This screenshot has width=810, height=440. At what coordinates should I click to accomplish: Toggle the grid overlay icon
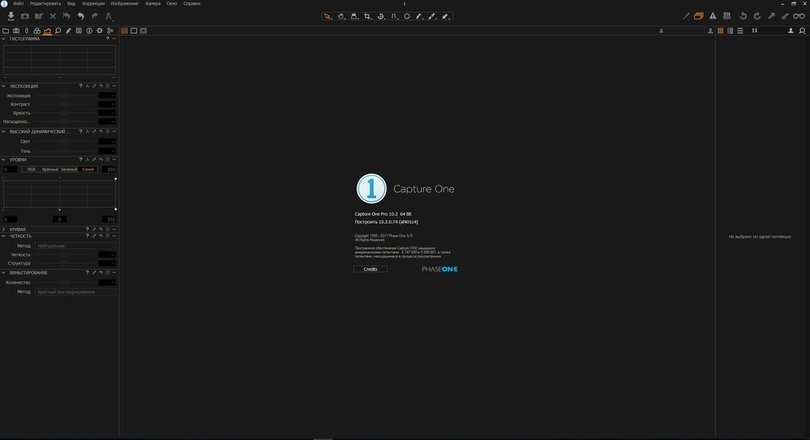pyautogui.click(x=727, y=16)
